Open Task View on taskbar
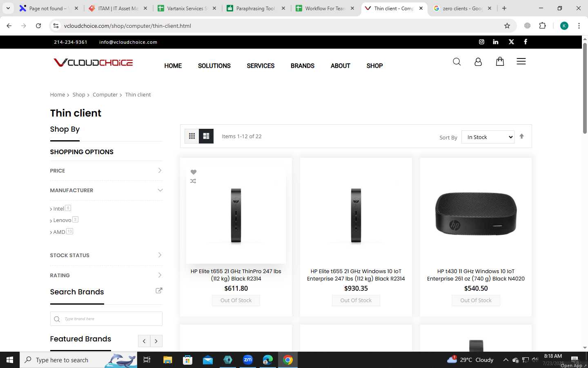The height and width of the screenshot is (368, 588). pos(147,360)
